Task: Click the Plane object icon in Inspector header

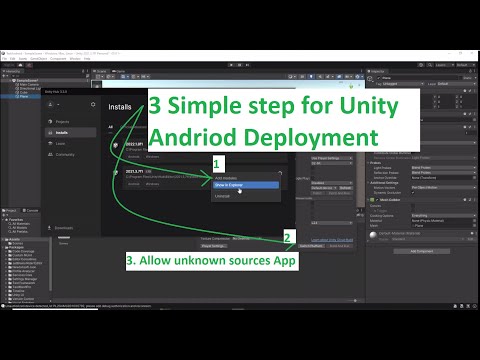Action: pyautogui.click(x=370, y=79)
